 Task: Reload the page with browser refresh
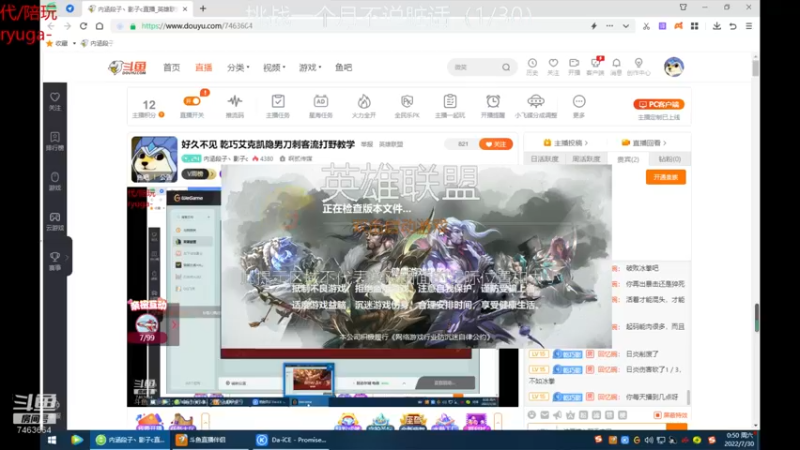tap(83, 26)
